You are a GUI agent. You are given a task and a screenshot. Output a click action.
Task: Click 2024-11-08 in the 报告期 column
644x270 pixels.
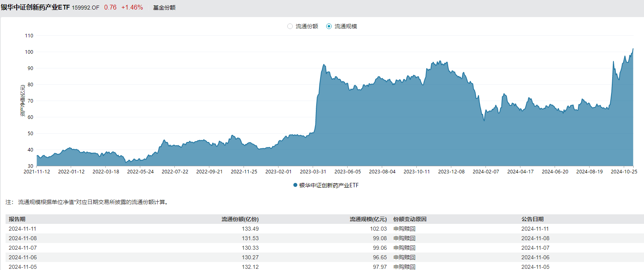click(23, 238)
